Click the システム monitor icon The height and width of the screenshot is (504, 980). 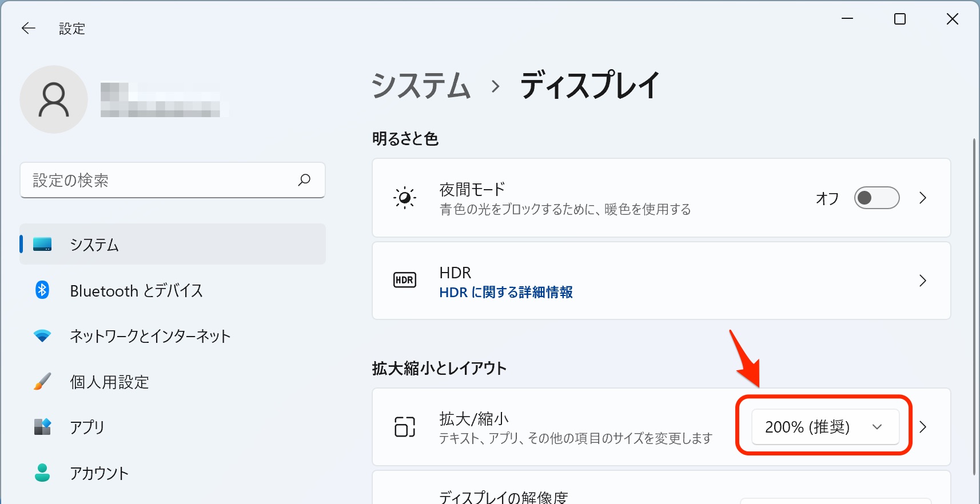coord(42,245)
